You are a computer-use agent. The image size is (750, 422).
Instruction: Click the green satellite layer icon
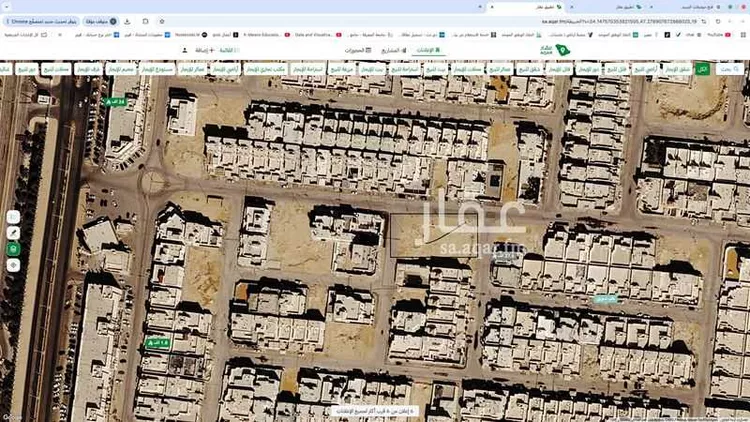click(13, 249)
